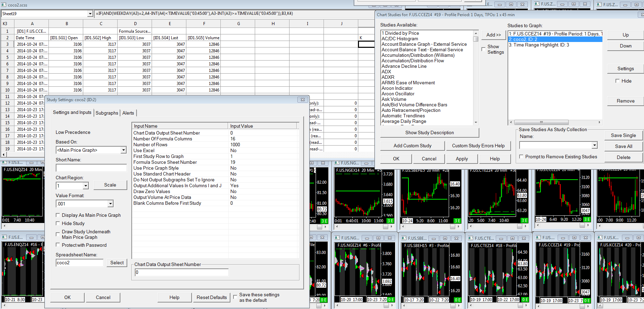
Task: Enable the Show Settings checkbox
Action: coord(483,49)
